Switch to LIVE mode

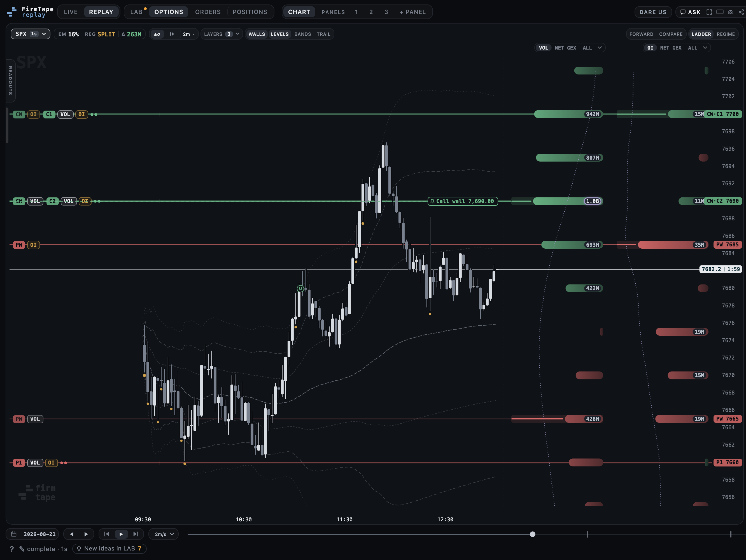pos(71,12)
